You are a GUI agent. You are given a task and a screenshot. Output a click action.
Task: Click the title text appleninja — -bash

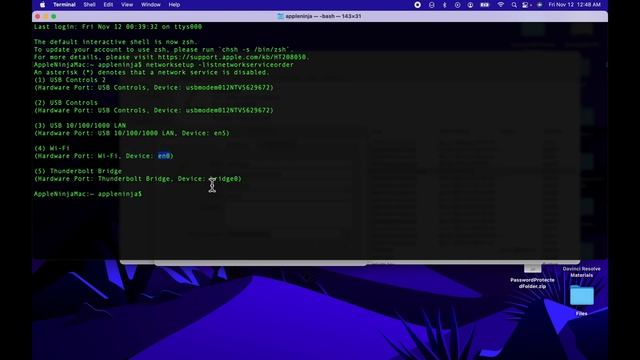coord(309,16)
